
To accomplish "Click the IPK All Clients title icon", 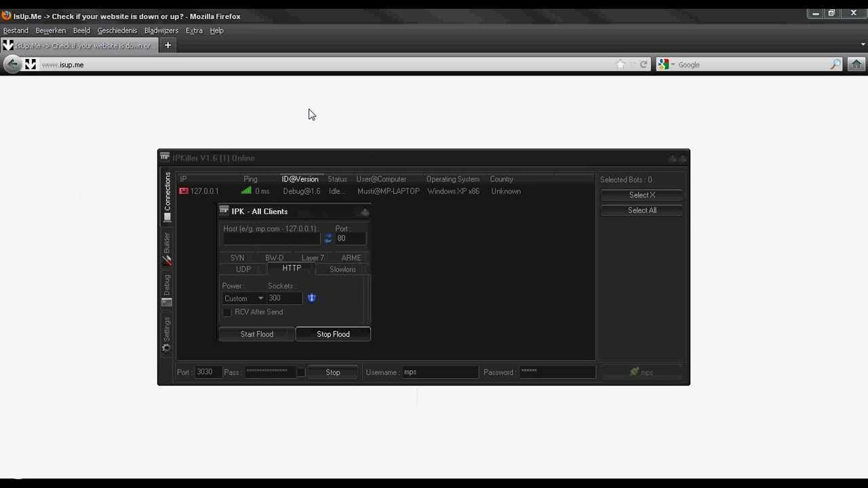I will (224, 211).
